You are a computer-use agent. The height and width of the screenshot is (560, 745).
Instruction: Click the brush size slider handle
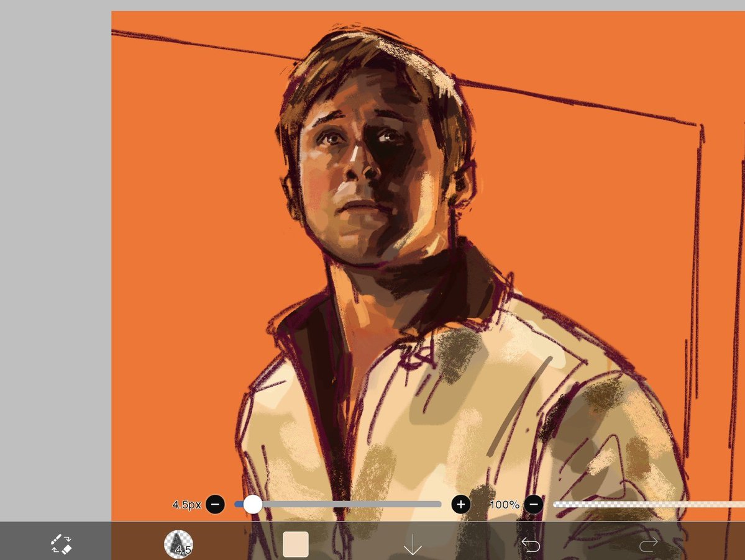[252, 504]
